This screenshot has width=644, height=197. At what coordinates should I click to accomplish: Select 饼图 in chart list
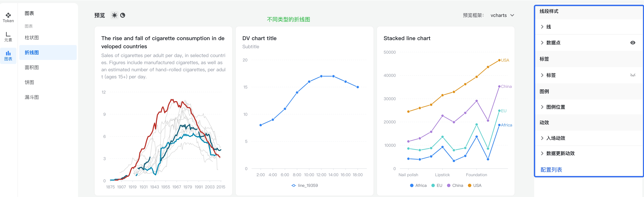29,82
